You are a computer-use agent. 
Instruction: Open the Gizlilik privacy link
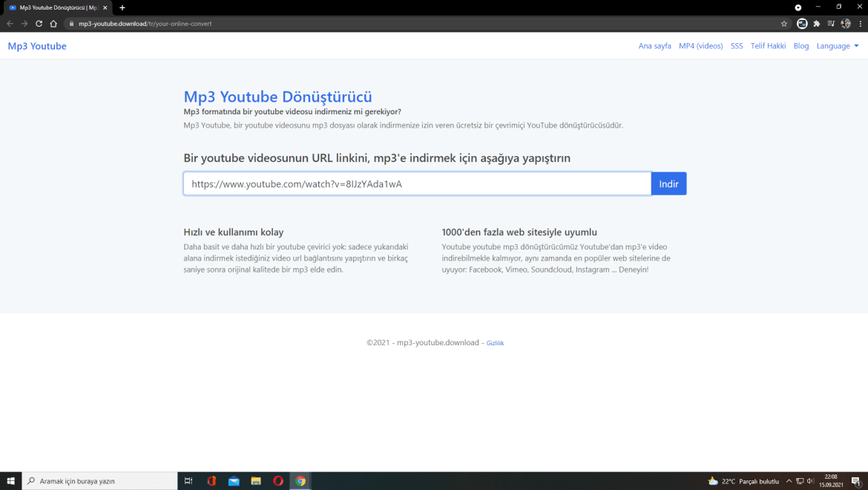[x=495, y=343]
